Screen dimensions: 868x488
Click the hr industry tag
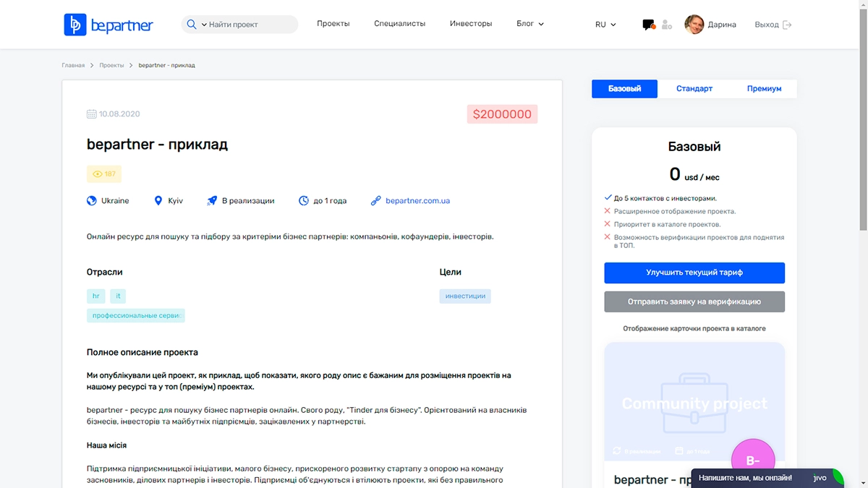[96, 296]
